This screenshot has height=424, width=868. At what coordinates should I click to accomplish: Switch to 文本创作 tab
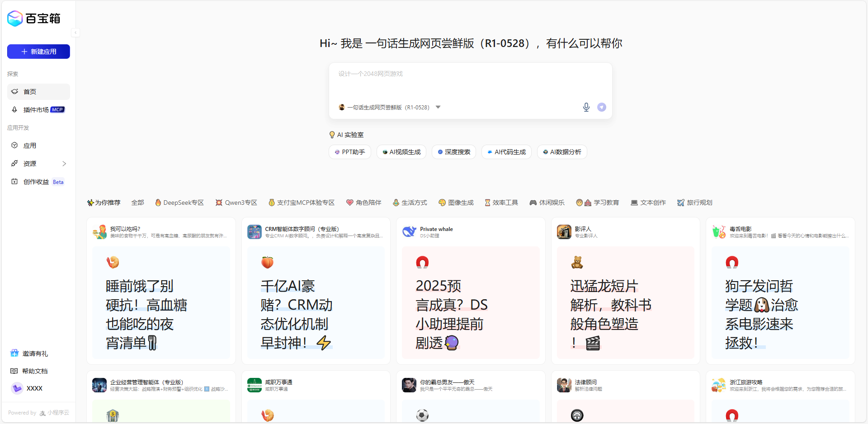coord(648,203)
